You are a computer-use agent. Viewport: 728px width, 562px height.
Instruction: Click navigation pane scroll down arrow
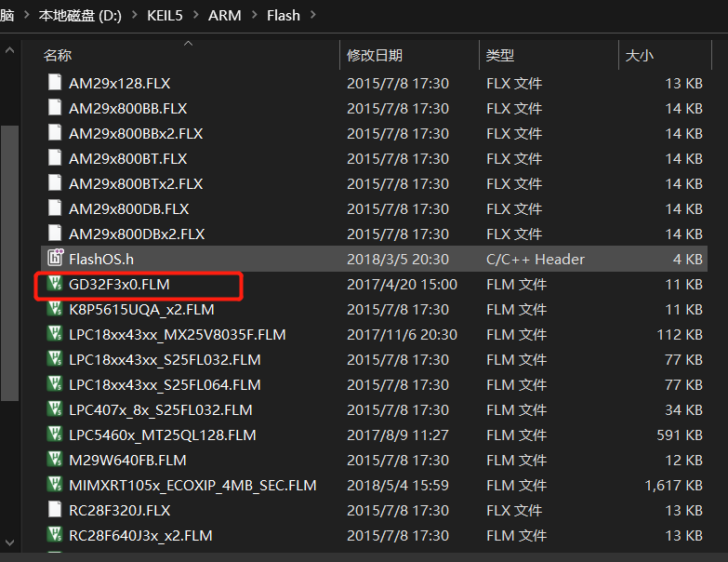tap(9, 542)
